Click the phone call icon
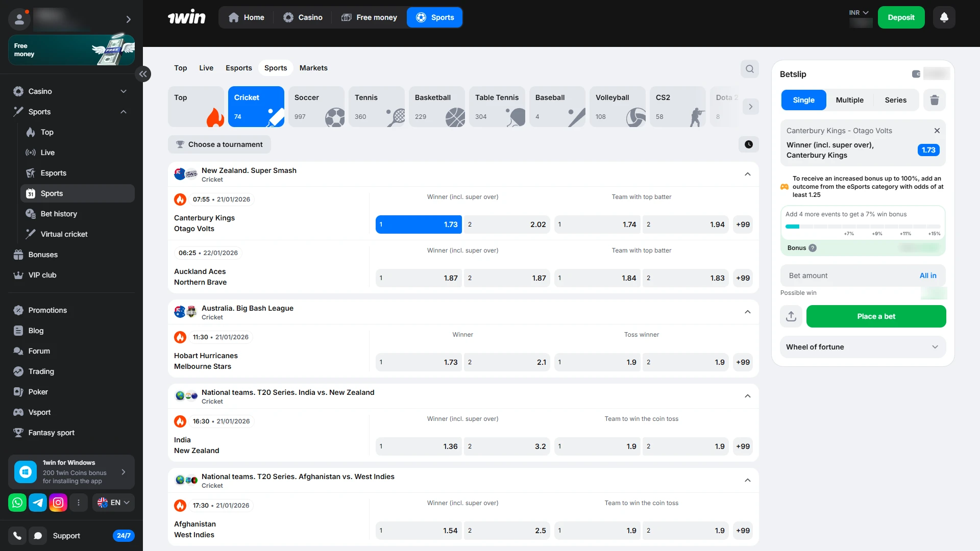Viewport: 980px width, 551px height. [x=17, y=536]
